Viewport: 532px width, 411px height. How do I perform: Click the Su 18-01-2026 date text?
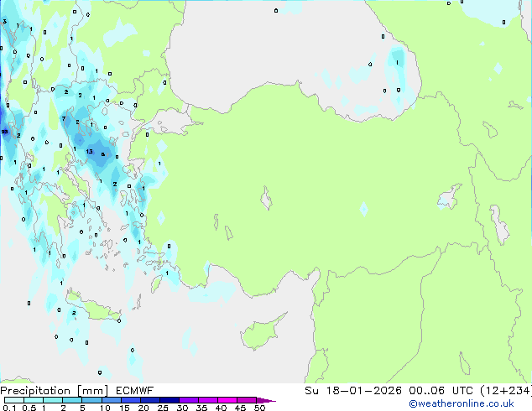click(353, 391)
